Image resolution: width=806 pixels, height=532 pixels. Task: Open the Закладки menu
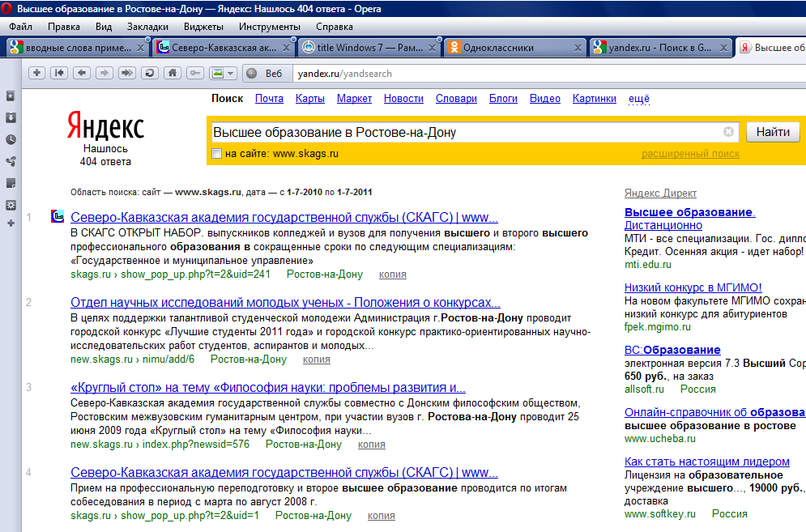coord(147,27)
